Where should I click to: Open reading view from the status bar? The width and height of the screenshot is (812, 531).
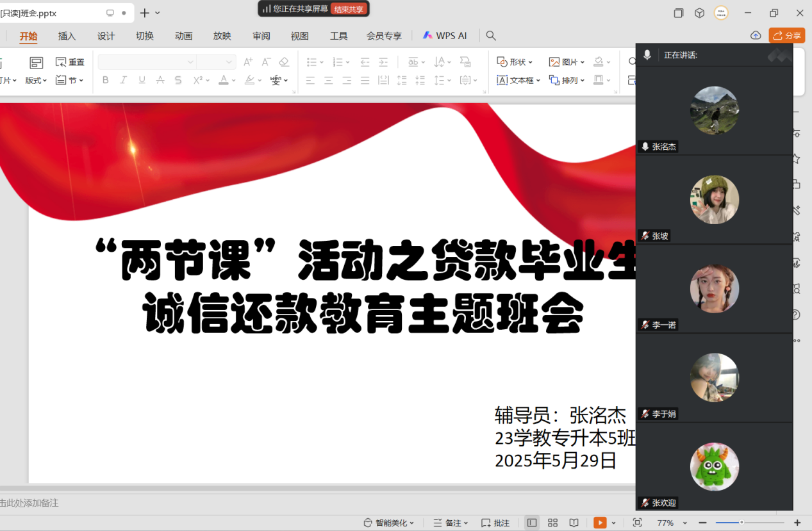coord(574,523)
